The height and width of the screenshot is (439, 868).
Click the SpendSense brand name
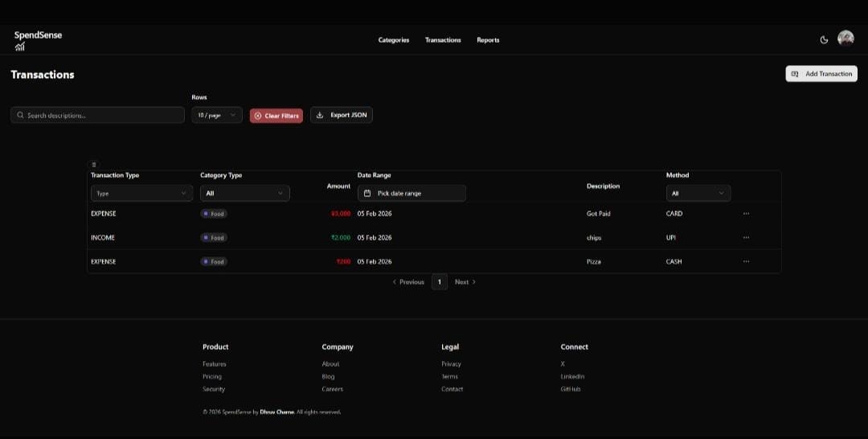coord(39,35)
